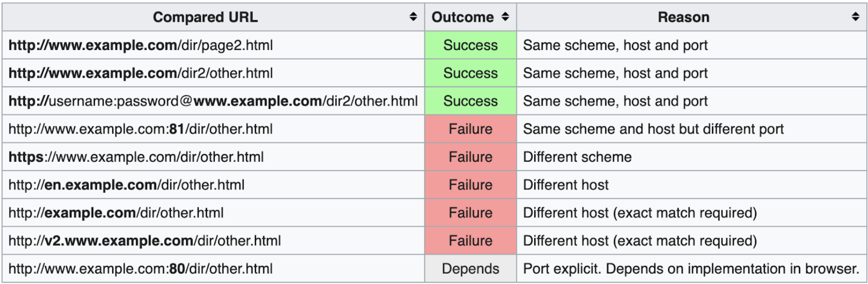The image size is (868, 284).
Task: Click the red Failure cell for port 81
Action: pyautogui.click(x=470, y=129)
